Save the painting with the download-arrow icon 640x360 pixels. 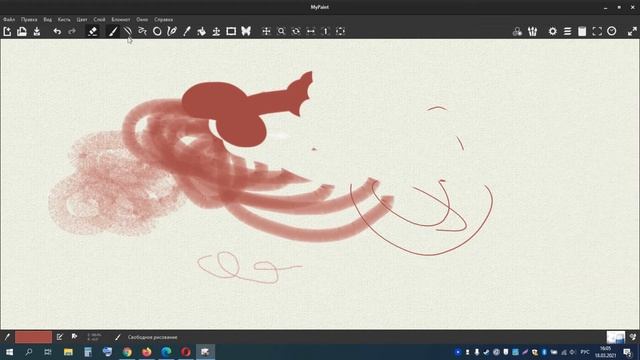37,31
